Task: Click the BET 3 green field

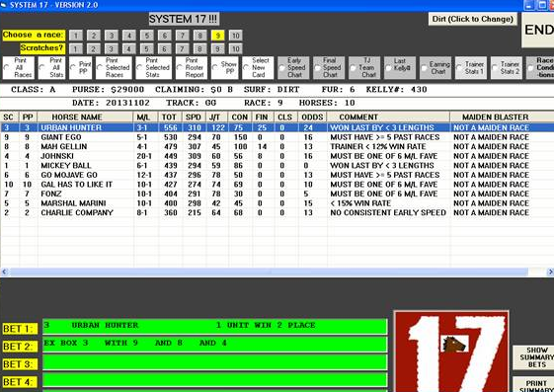Action: pyautogui.click(x=215, y=362)
